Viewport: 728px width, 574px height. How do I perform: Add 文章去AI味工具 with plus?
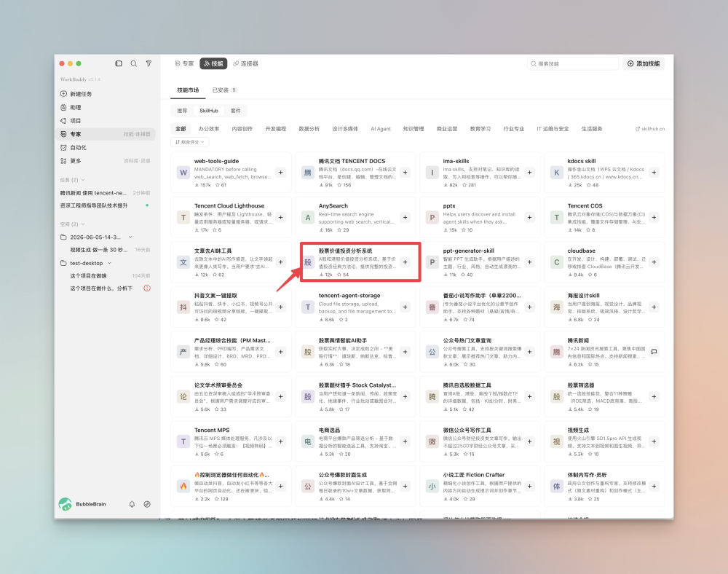click(x=281, y=262)
